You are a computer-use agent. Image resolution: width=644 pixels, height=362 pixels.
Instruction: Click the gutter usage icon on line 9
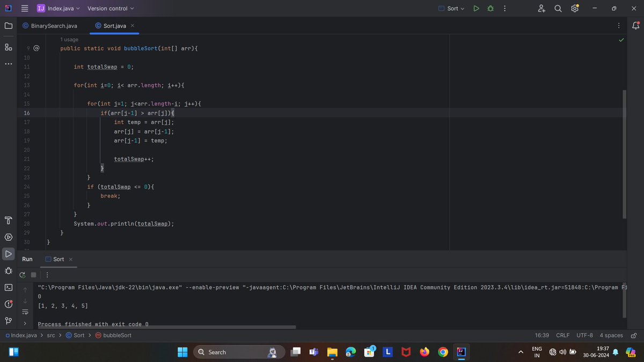tap(36, 48)
